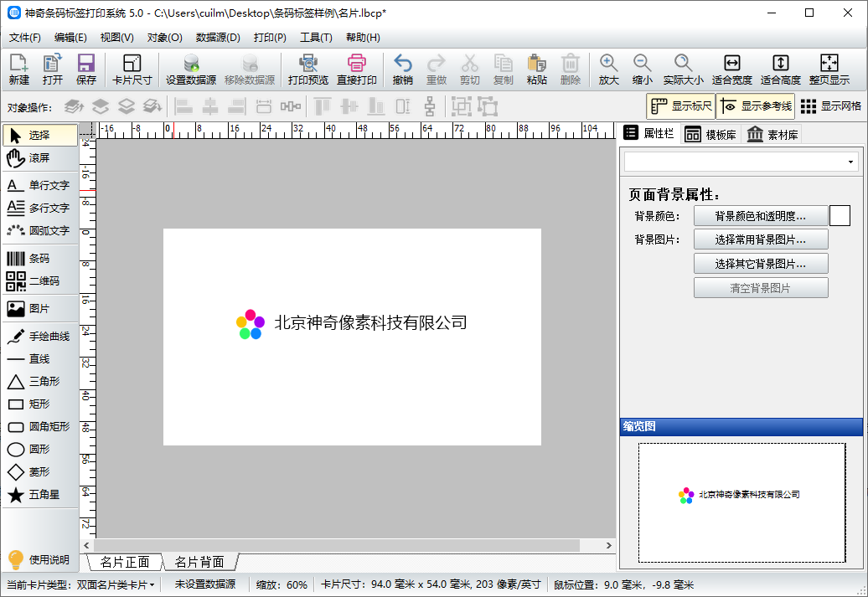Open the 数据源(D) menu
The width and height of the screenshot is (868, 597).
[218, 38]
